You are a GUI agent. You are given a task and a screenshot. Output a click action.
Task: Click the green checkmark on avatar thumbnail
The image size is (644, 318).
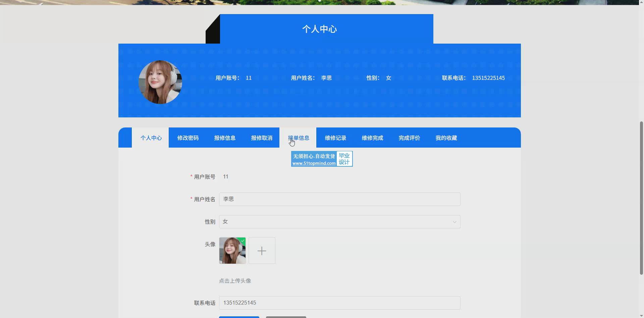(x=243, y=241)
